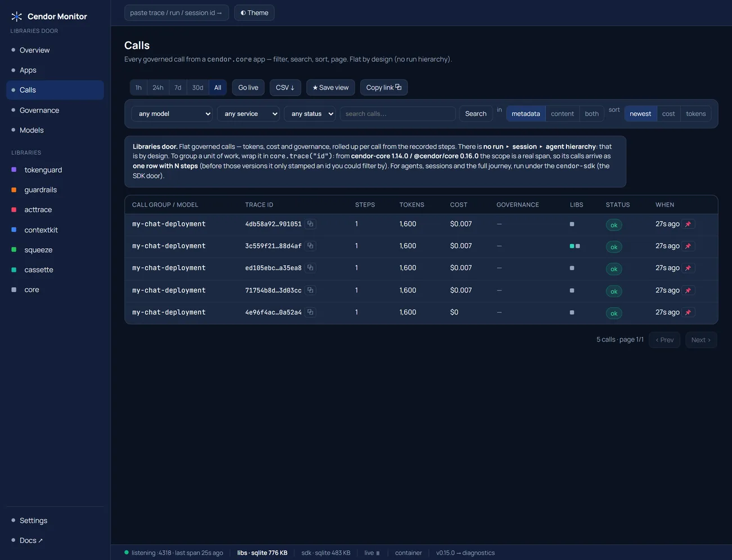Screen dimensions: 732x560
Task: Search in both metadata and content
Action: click(x=592, y=114)
